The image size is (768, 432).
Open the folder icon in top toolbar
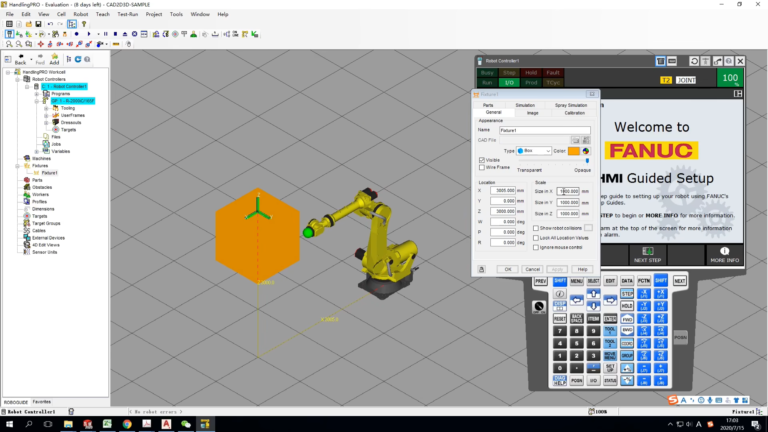coord(28,24)
